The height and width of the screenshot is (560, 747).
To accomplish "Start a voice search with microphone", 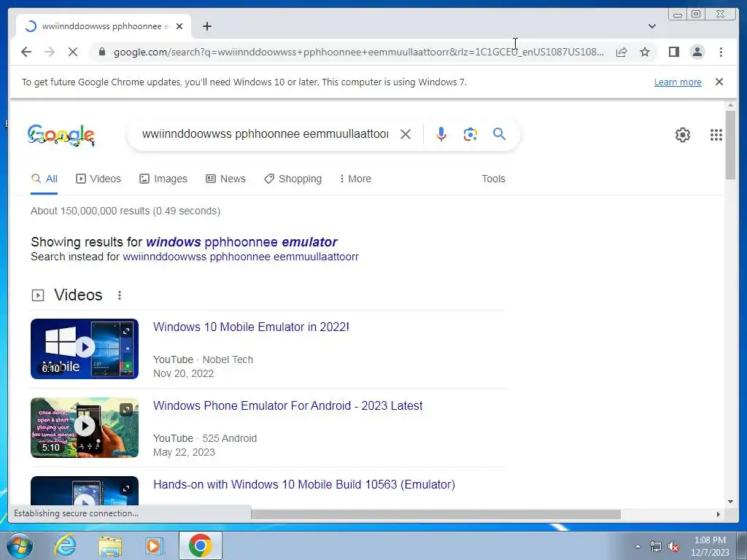I will pos(441,134).
